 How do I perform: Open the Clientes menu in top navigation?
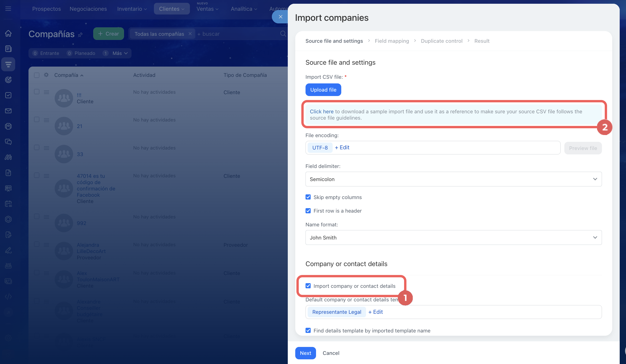point(172,9)
